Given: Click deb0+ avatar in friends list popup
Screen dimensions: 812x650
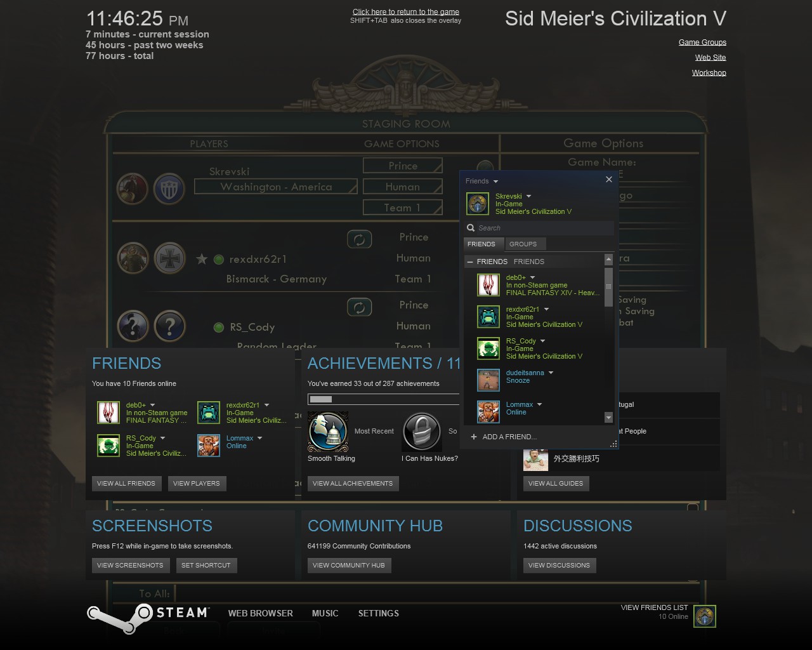Looking at the screenshot, I should 488,285.
